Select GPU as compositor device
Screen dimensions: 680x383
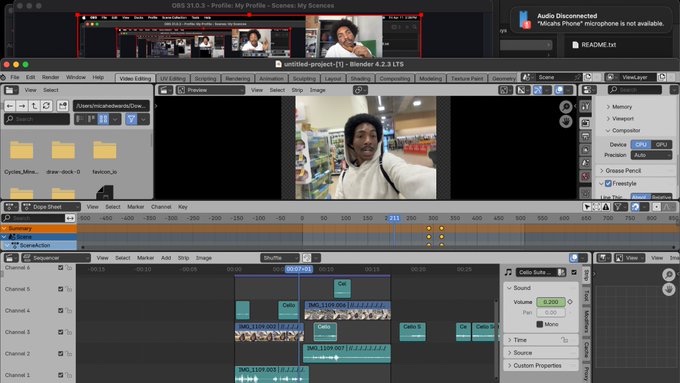[661, 144]
